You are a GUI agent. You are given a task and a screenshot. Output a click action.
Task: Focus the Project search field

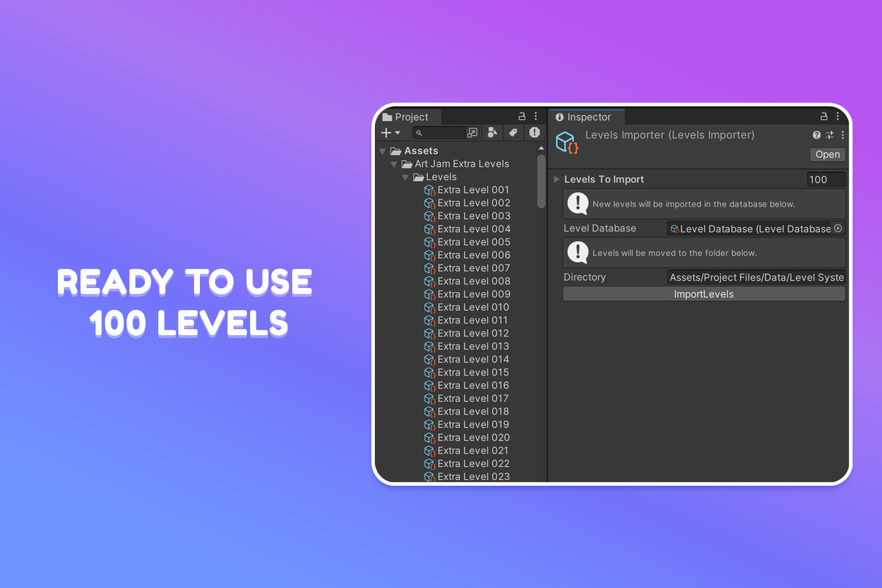click(440, 133)
